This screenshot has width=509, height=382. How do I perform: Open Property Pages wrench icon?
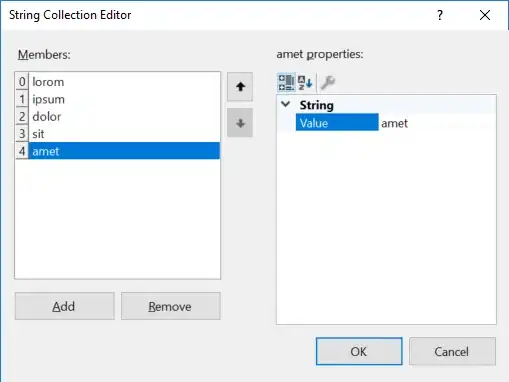point(328,82)
